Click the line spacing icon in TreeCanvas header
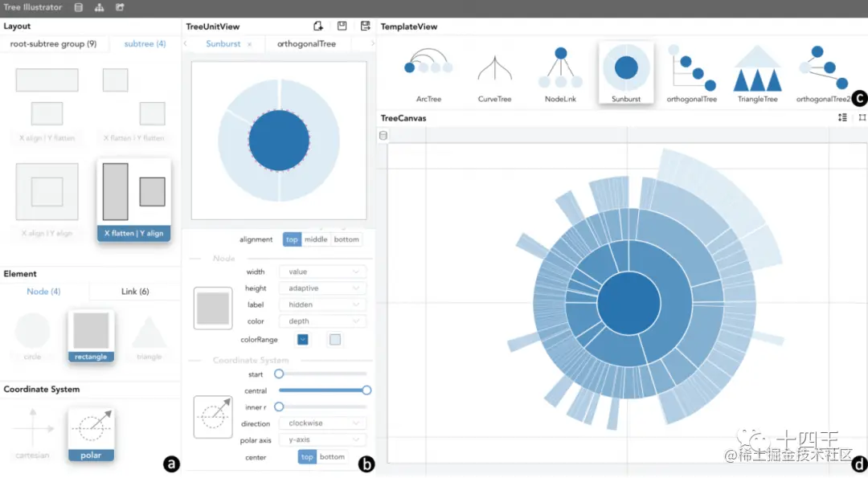 pyautogui.click(x=842, y=118)
